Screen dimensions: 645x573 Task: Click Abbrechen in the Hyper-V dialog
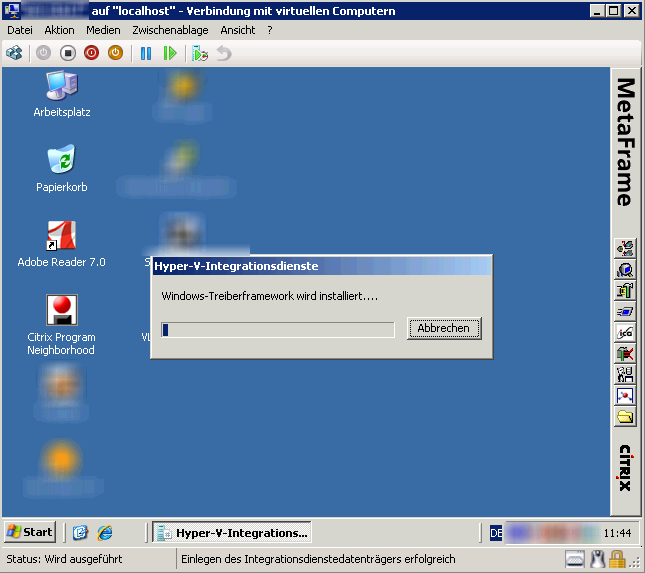point(444,328)
